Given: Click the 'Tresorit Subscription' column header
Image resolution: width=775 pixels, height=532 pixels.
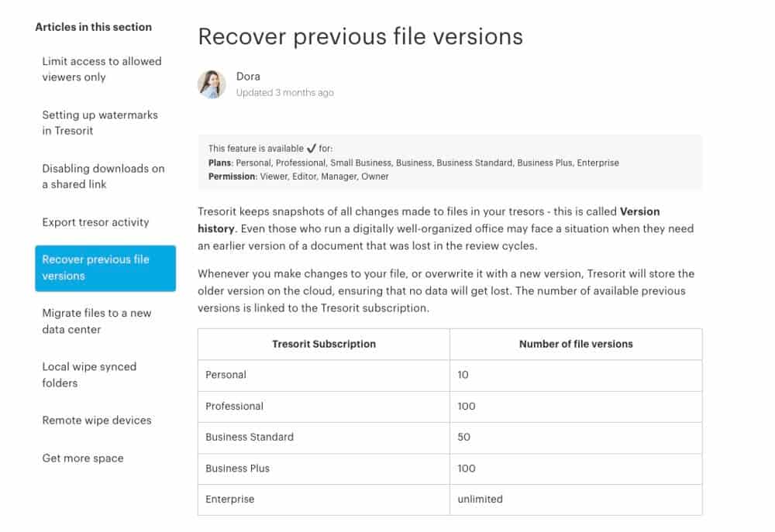Looking at the screenshot, I should 324,345.
